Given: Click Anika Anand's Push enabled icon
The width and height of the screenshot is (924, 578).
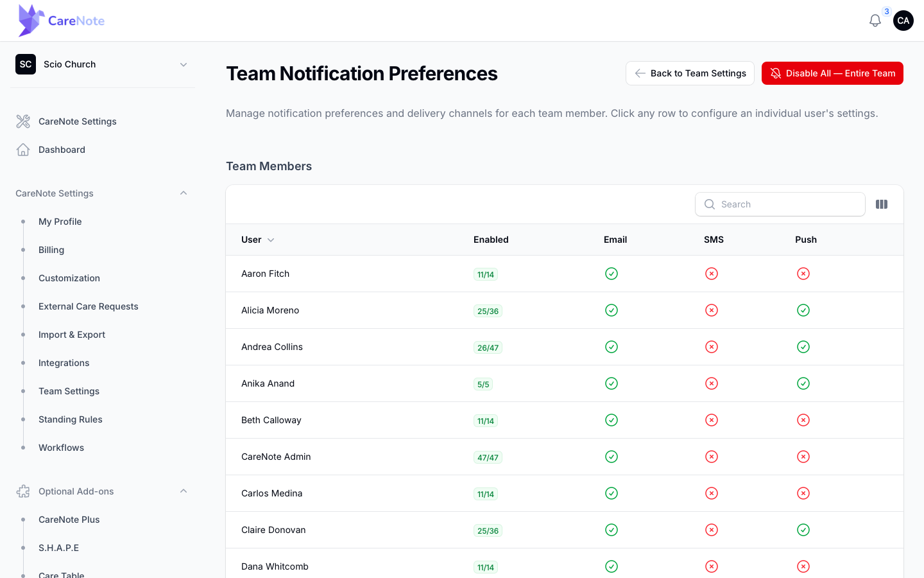Looking at the screenshot, I should click(x=803, y=383).
